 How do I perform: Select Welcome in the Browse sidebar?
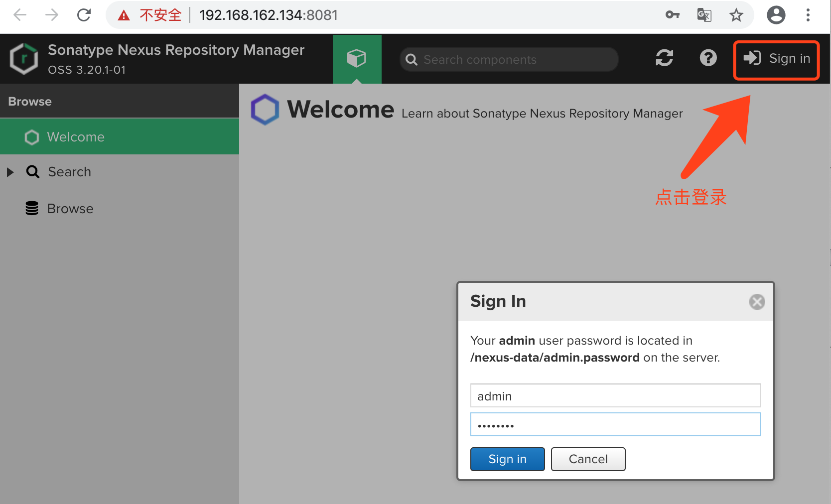coord(120,136)
